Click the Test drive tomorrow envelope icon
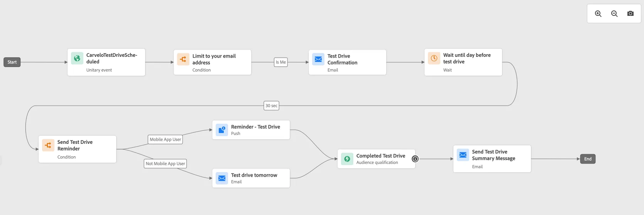This screenshot has height=215, width=644. click(x=222, y=178)
